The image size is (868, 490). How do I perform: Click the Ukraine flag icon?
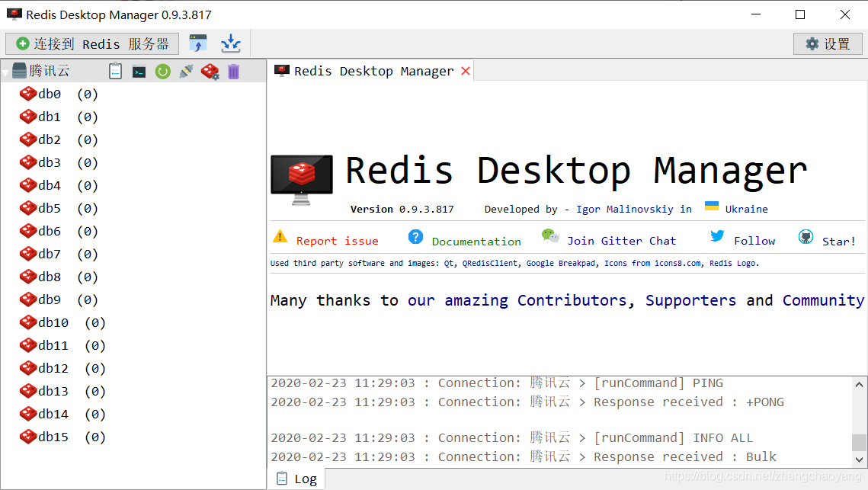pyautogui.click(x=711, y=206)
